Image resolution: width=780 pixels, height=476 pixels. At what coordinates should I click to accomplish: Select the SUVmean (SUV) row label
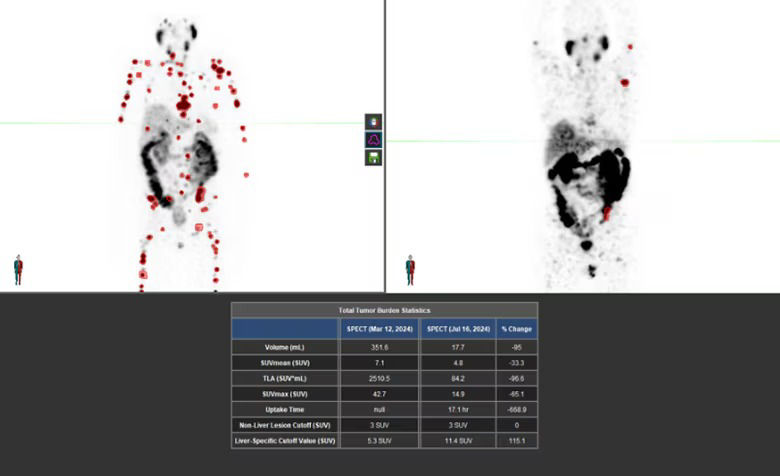(x=285, y=362)
